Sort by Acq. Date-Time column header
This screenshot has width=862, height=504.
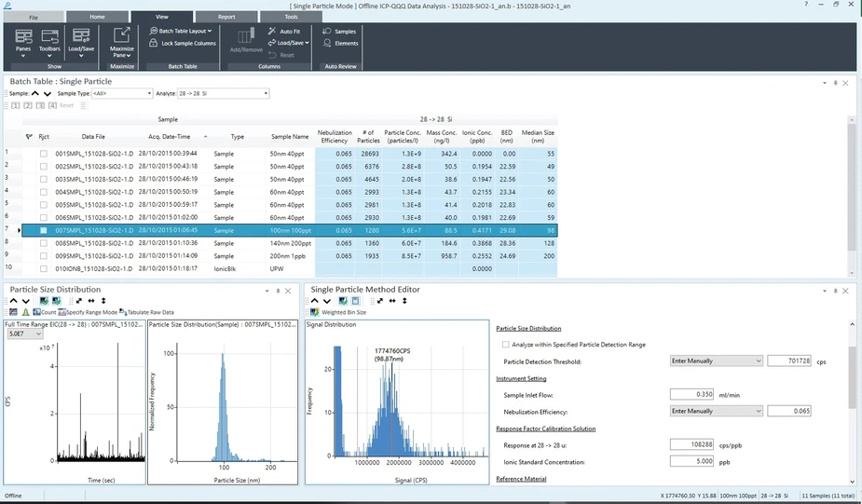[170, 137]
